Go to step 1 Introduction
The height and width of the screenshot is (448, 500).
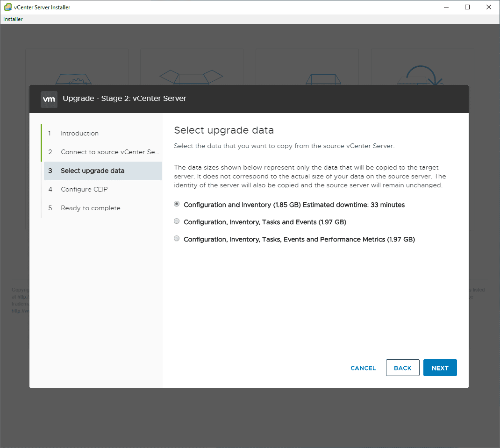coord(79,133)
